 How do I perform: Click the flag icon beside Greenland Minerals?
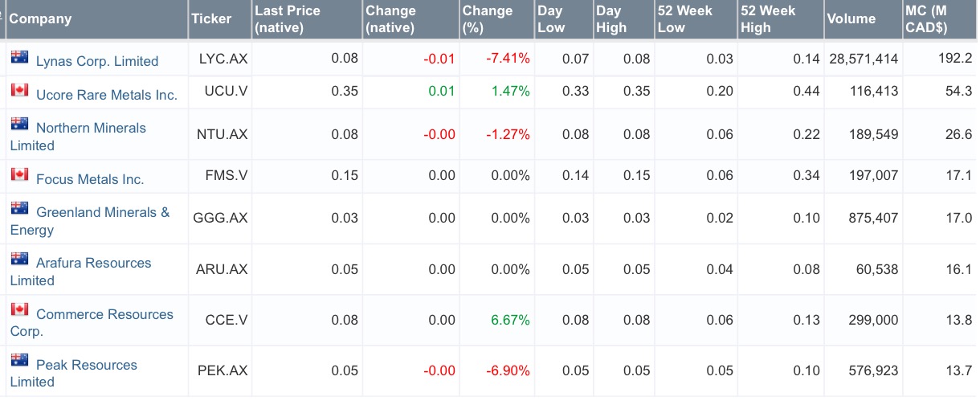click(x=19, y=208)
